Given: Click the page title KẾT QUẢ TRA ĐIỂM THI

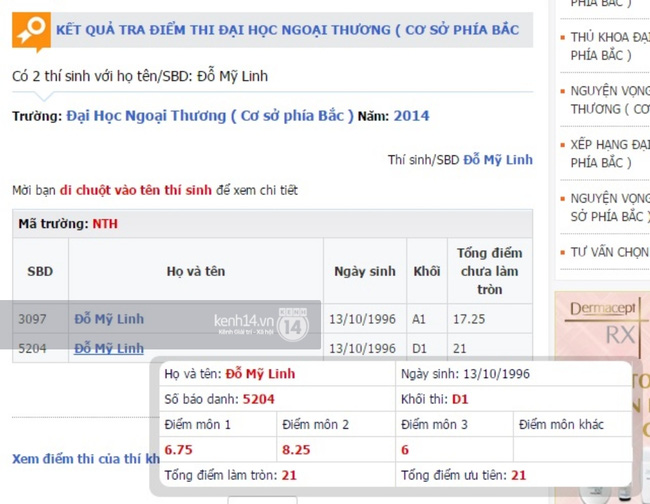Looking at the screenshot, I should pyautogui.click(x=287, y=30).
